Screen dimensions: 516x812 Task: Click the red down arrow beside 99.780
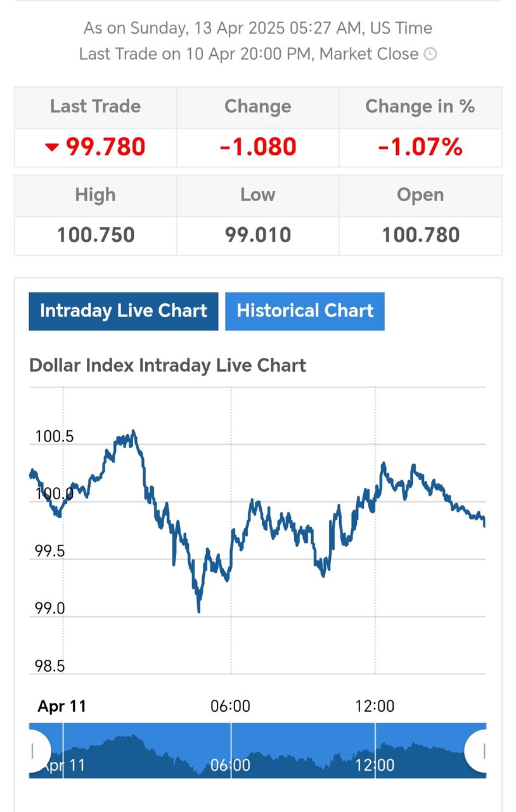pyautogui.click(x=52, y=148)
